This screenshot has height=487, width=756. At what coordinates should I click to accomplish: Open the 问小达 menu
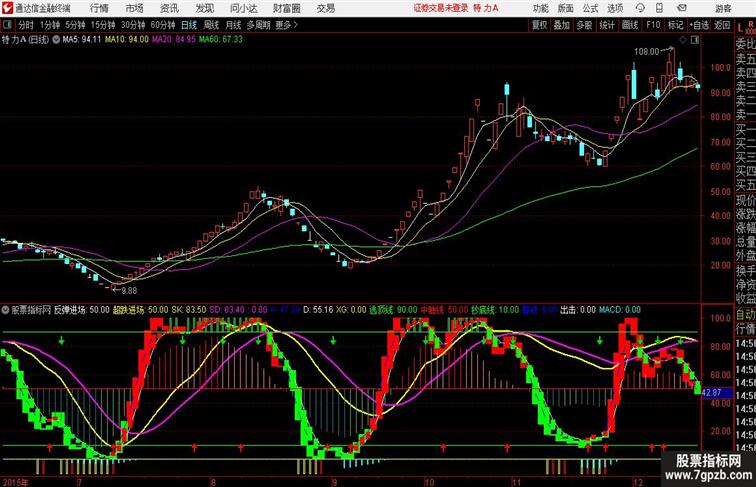click(243, 8)
